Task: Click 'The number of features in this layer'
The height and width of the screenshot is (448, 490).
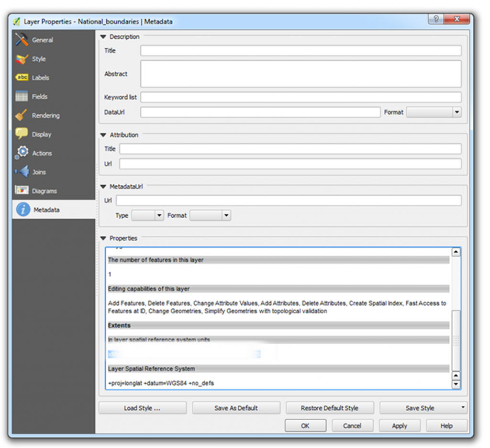Action: 156,260
